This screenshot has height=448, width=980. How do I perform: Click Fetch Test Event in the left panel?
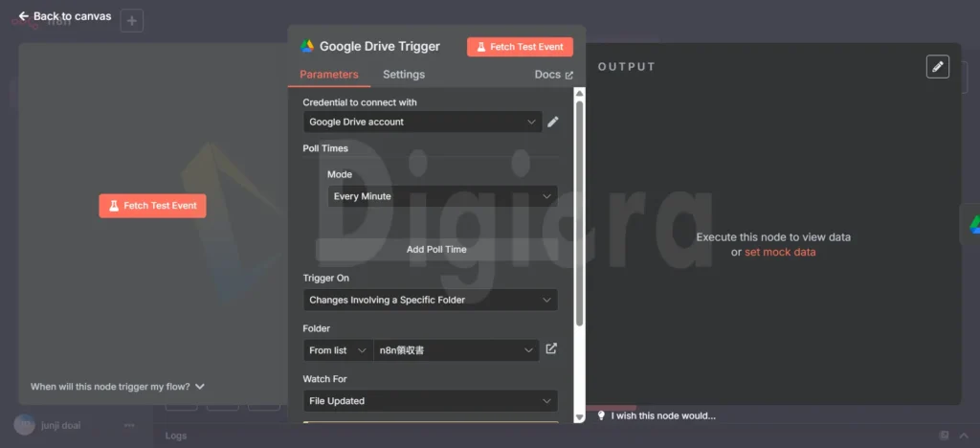[x=152, y=206]
